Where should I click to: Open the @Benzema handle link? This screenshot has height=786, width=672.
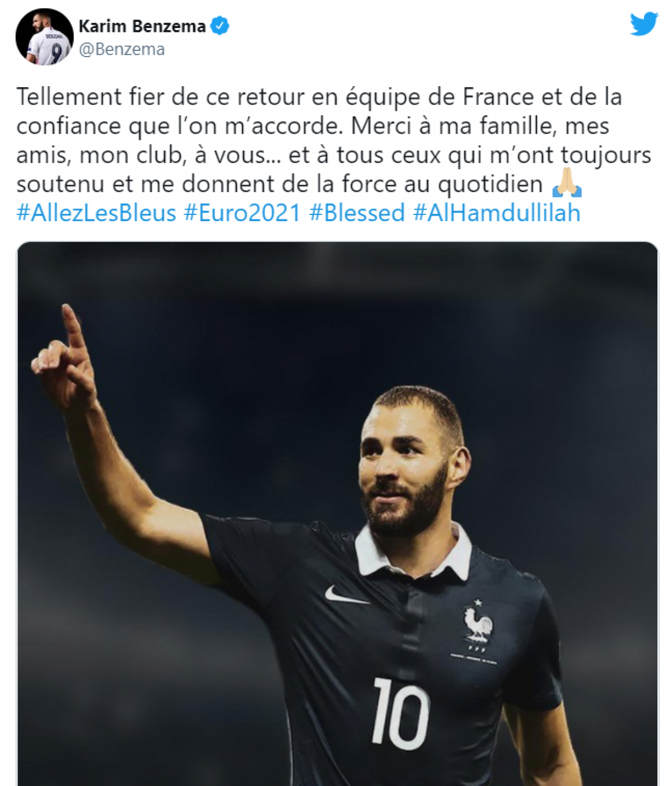(x=122, y=49)
